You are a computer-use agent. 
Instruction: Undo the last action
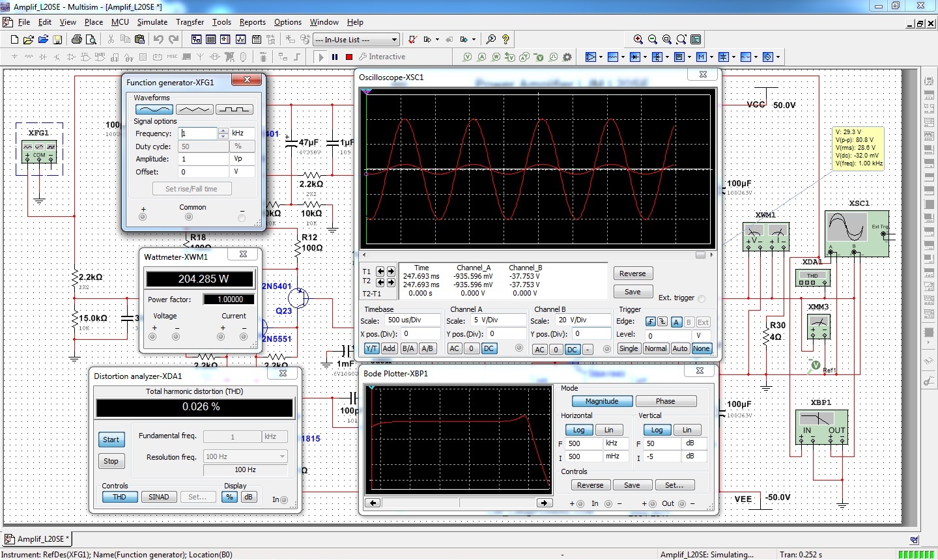click(x=158, y=40)
